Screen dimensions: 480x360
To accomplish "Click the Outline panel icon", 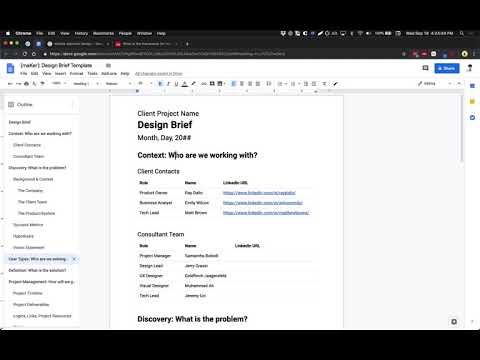I will (x=11, y=105).
